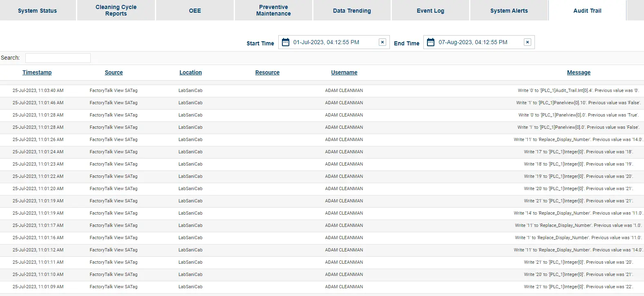
Task: Switch to Data Trending tab
Action: click(352, 11)
